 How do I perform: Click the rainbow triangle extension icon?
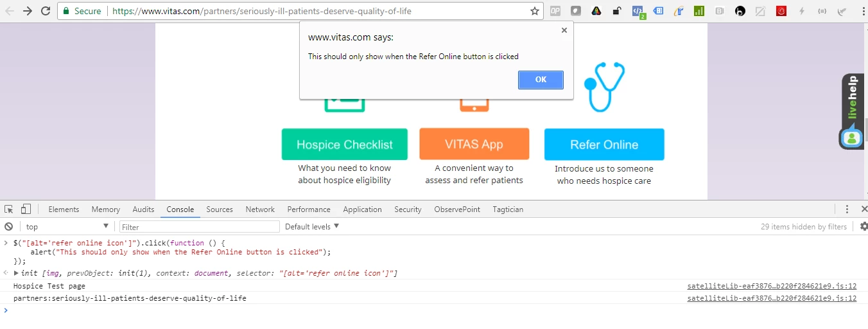click(x=596, y=11)
